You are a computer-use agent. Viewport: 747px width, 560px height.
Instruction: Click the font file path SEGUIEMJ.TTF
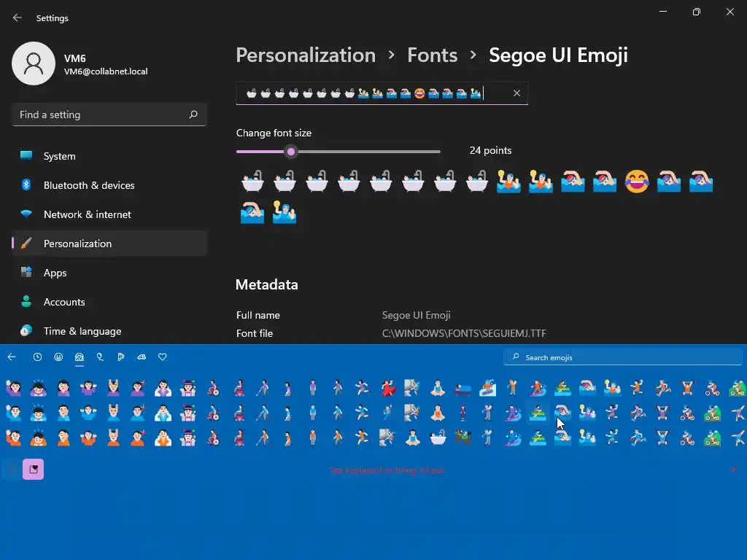(x=464, y=333)
